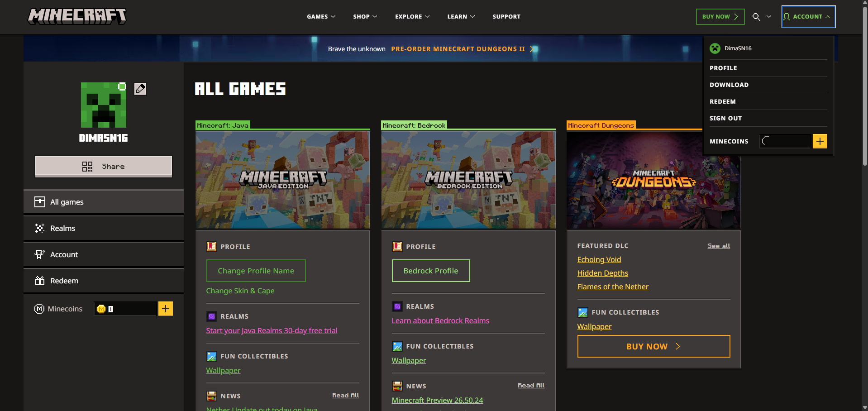The image size is (868, 411).
Task: Click the QR code icon on Share button
Action: tap(87, 167)
